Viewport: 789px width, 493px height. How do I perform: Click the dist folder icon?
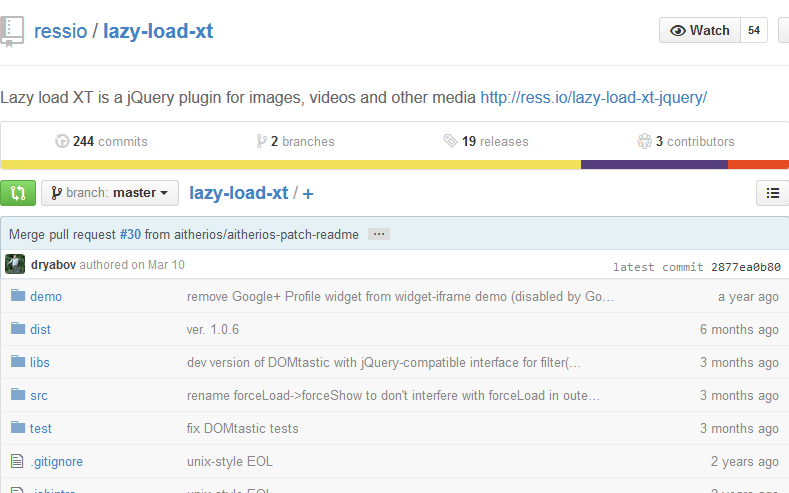pos(18,328)
